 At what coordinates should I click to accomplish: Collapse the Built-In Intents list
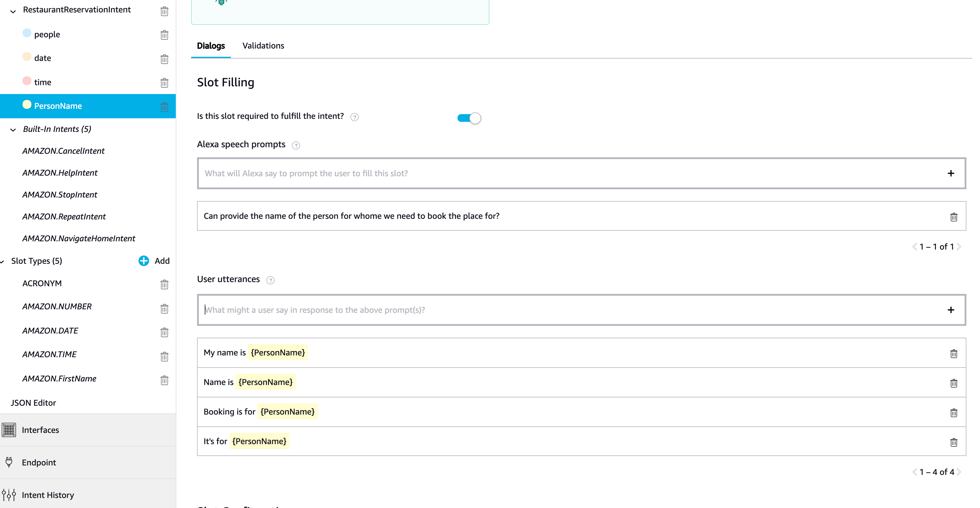click(12, 130)
